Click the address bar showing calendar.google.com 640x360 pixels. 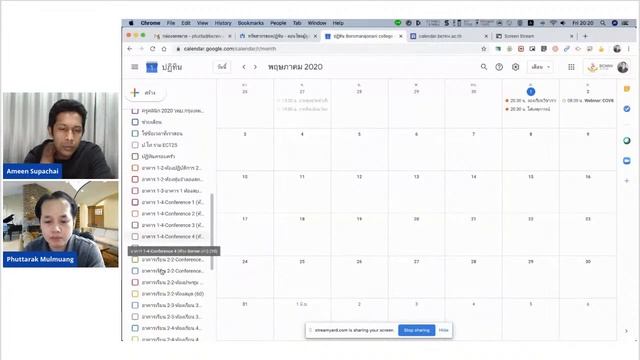[x=327, y=49]
